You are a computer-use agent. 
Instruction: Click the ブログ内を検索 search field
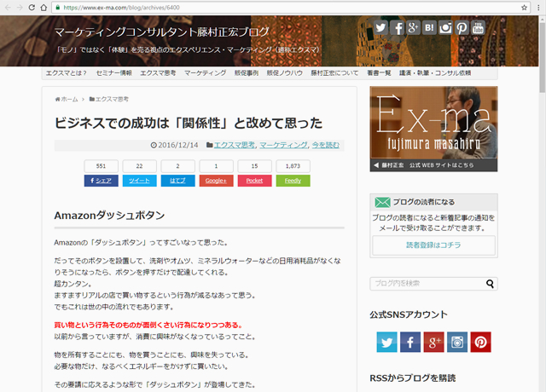[427, 285]
